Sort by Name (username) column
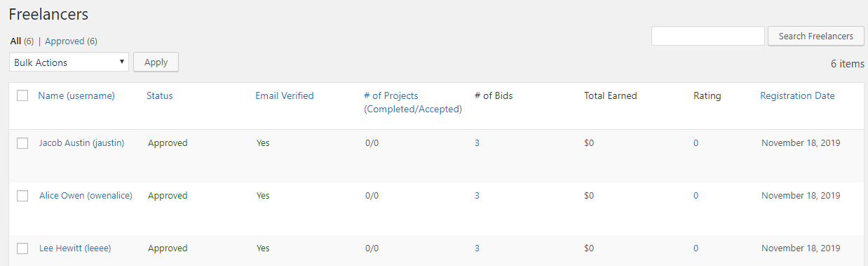The height and width of the screenshot is (266, 868). coord(76,95)
